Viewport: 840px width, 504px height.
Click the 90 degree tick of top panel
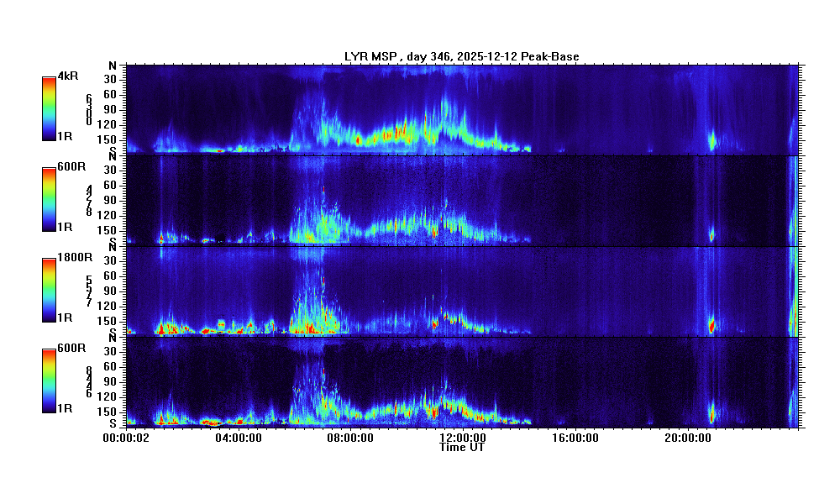pyautogui.click(x=109, y=109)
